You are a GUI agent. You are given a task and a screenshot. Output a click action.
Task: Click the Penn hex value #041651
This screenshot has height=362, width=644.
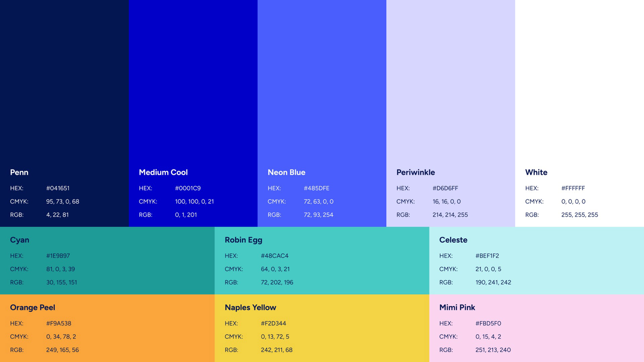point(58,188)
